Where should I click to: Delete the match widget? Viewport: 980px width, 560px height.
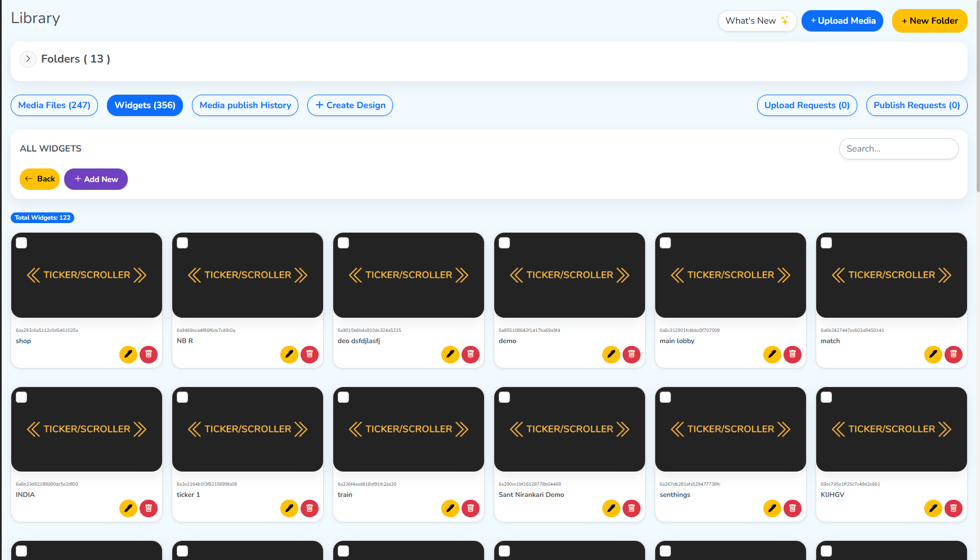point(954,354)
